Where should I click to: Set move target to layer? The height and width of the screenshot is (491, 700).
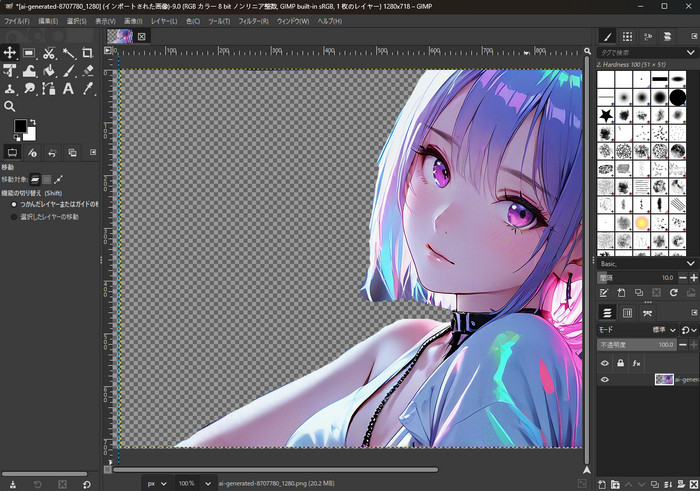coord(35,179)
